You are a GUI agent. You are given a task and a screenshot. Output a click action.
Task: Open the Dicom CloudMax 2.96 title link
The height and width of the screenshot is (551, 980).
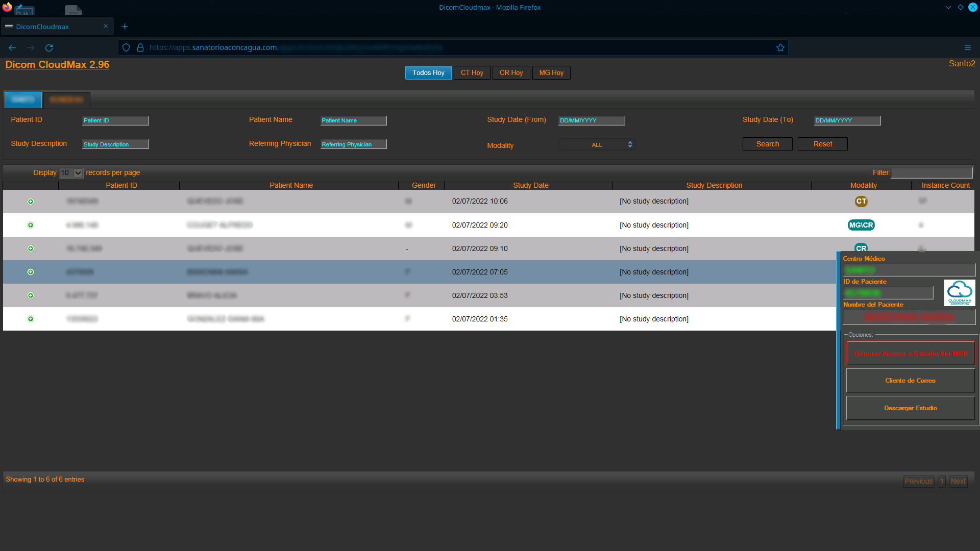tap(57, 65)
